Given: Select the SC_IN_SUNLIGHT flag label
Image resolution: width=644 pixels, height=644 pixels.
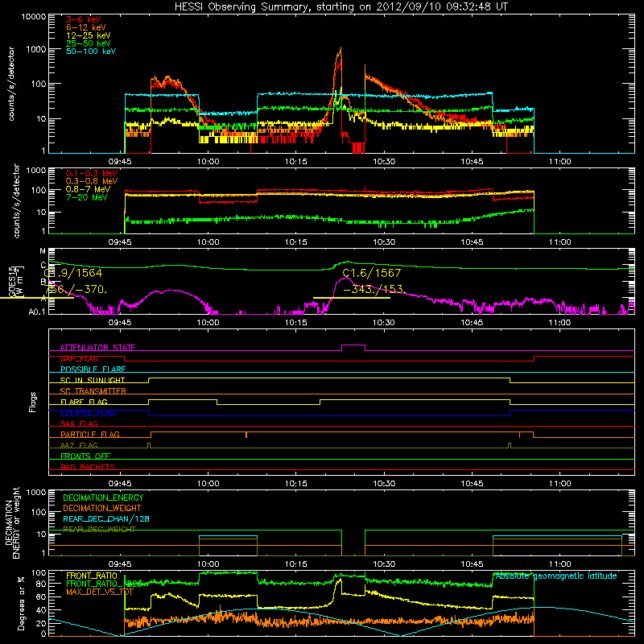Looking at the screenshot, I should point(93,380).
